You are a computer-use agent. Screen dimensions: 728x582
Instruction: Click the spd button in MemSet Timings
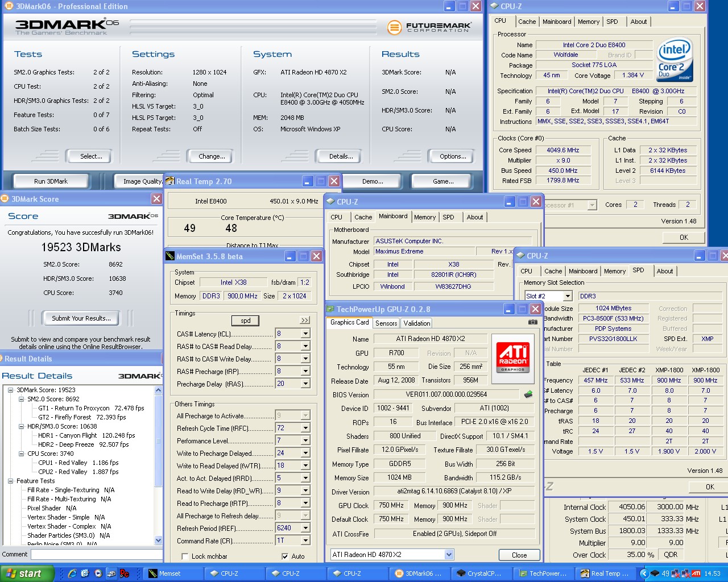click(x=246, y=321)
